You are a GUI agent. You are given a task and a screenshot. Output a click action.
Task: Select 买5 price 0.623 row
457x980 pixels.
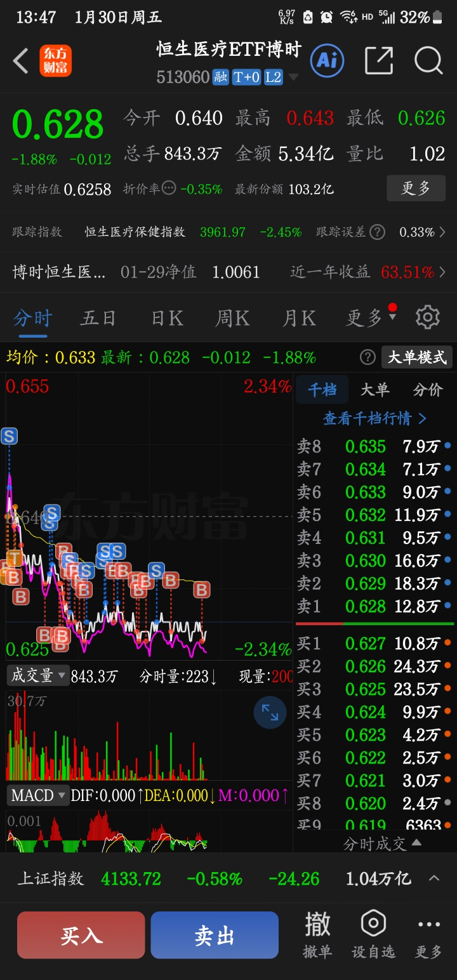pyautogui.click(x=374, y=735)
